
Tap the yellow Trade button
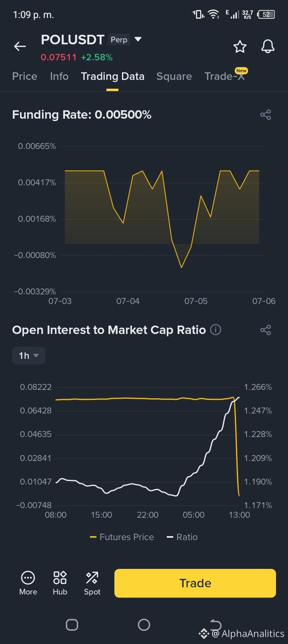pos(195,583)
